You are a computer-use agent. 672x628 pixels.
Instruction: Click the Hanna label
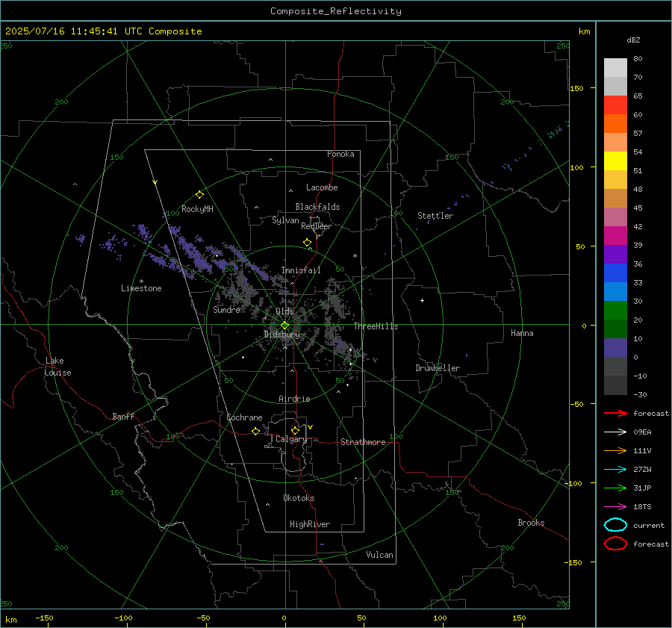(x=522, y=333)
